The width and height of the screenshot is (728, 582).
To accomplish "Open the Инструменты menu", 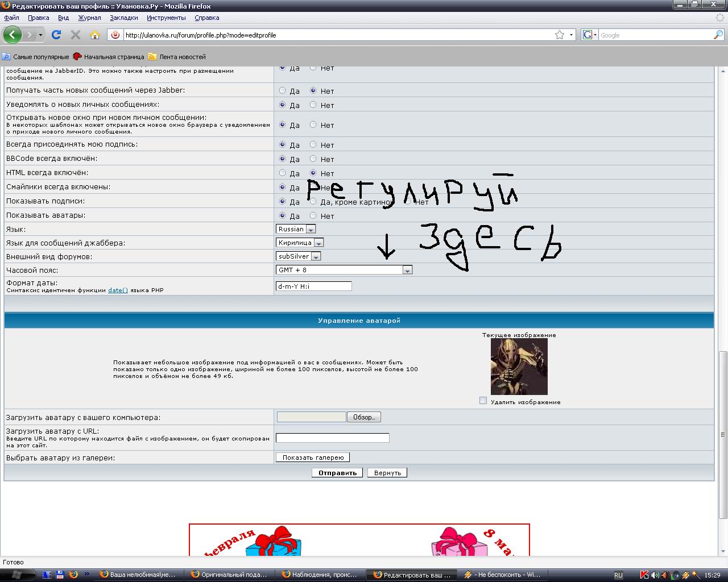I will pos(166,18).
